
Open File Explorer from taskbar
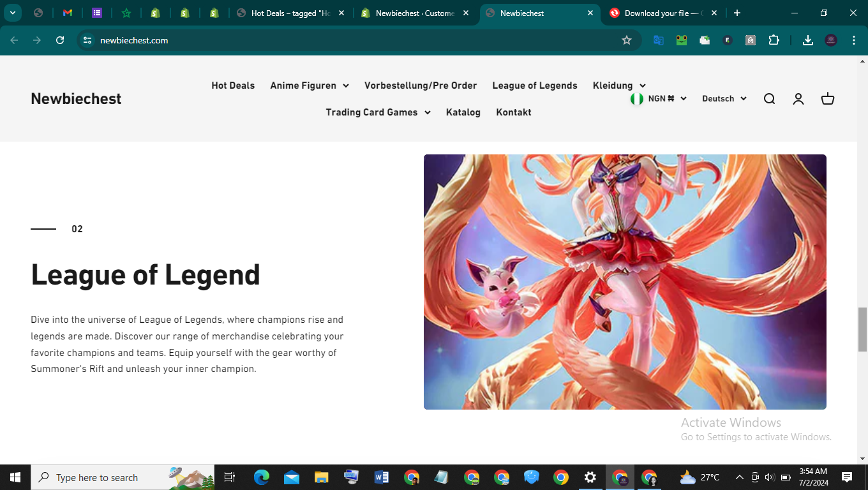(322, 477)
